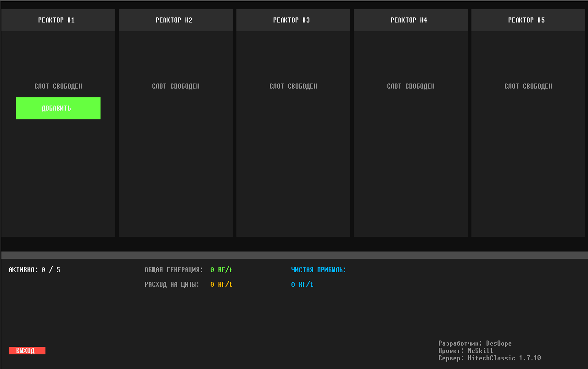588x369 pixels.
Task: Click СЛОТ СВОБОДЕН text in reactor 5
Action: (x=528, y=86)
